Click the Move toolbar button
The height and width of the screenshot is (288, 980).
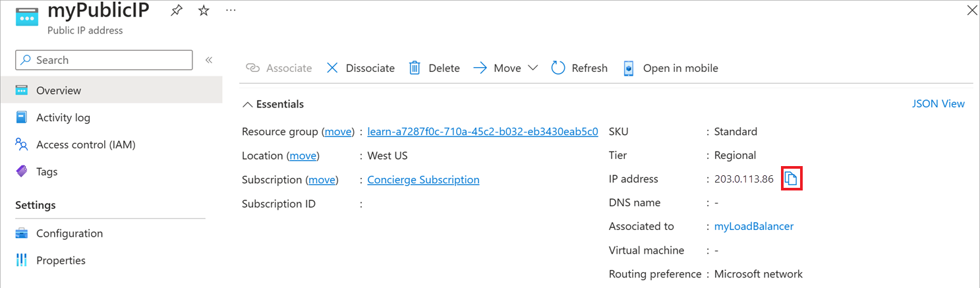tap(498, 68)
